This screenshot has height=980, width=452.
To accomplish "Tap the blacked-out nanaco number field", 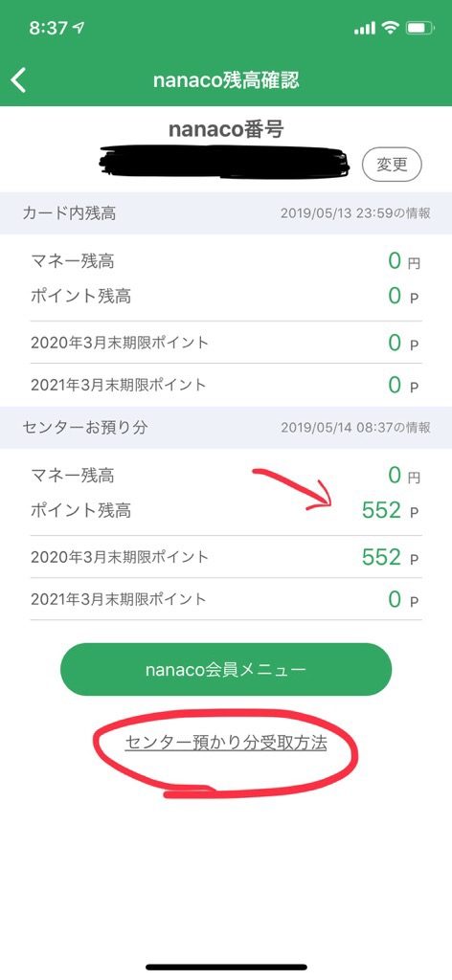I will [x=223, y=161].
